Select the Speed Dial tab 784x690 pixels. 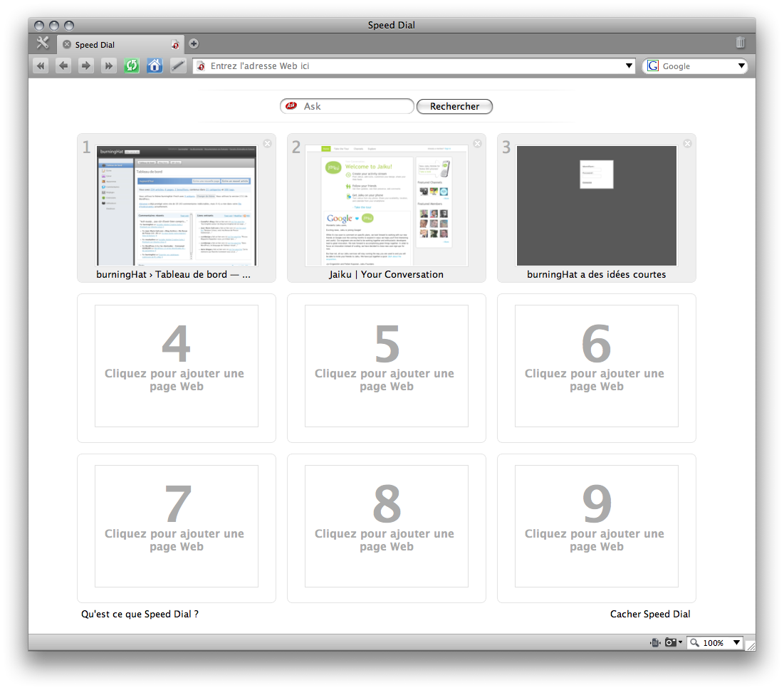pos(120,44)
